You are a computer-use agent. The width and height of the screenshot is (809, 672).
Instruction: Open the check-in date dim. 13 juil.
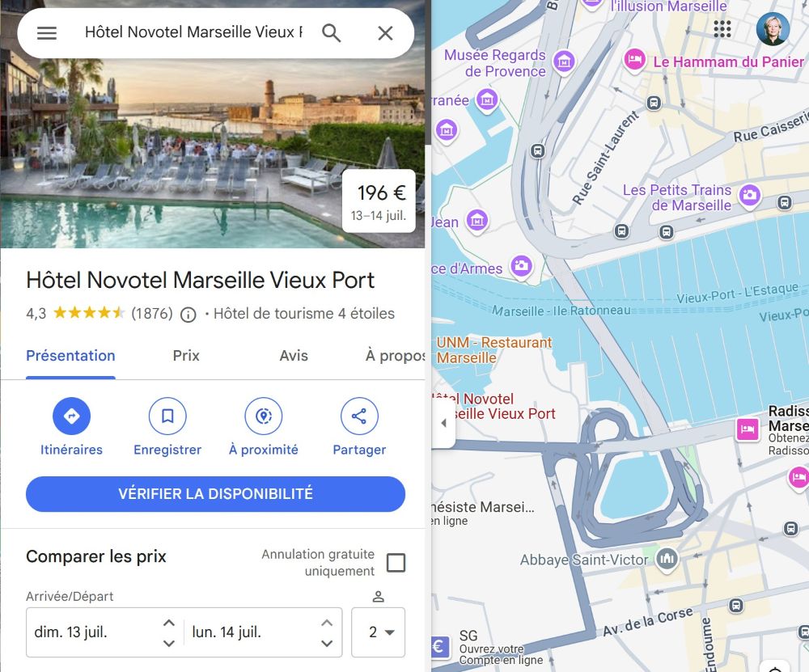point(70,632)
